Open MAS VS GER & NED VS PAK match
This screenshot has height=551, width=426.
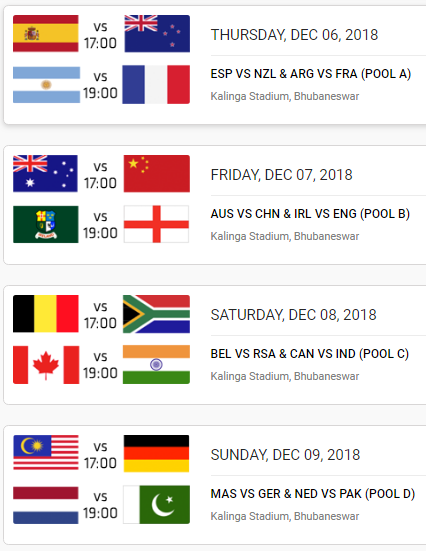pos(313,494)
